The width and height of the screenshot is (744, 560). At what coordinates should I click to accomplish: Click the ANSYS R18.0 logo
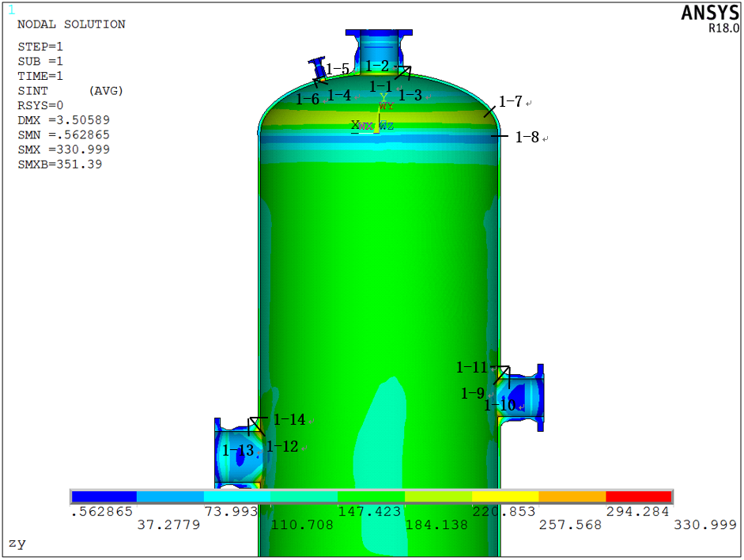point(710,19)
